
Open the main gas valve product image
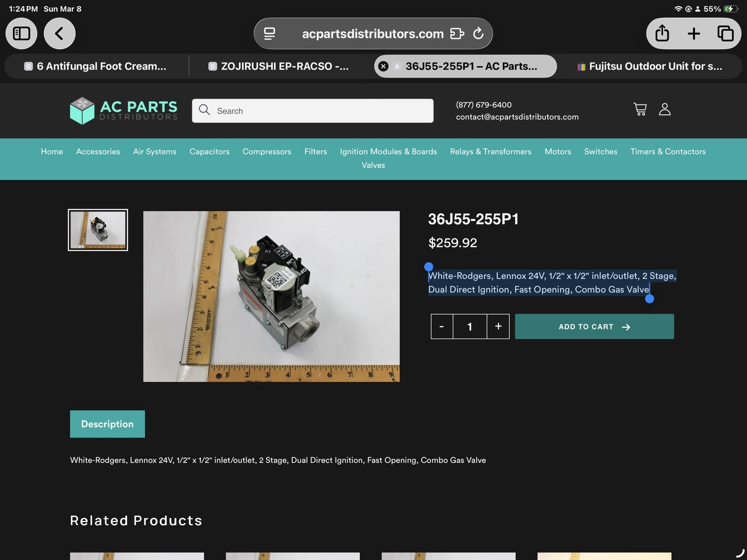tap(271, 297)
